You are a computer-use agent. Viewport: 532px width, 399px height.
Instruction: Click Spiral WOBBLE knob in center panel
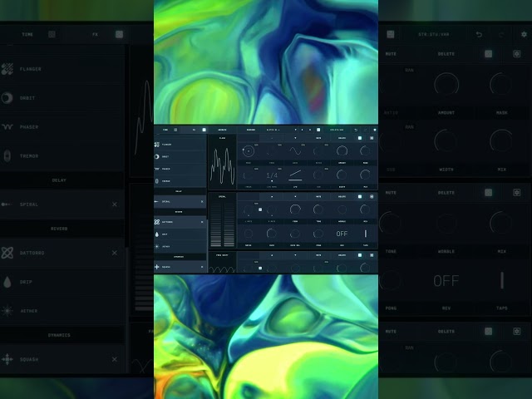(342, 209)
